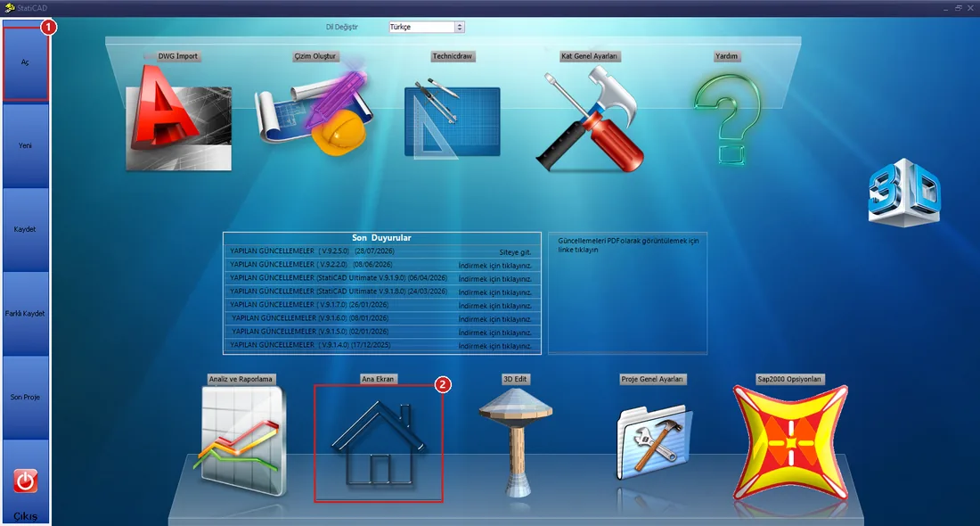Open Sap2000 Opsiyonları star-shaped icon
980x526 pixels.
(790, 443)
